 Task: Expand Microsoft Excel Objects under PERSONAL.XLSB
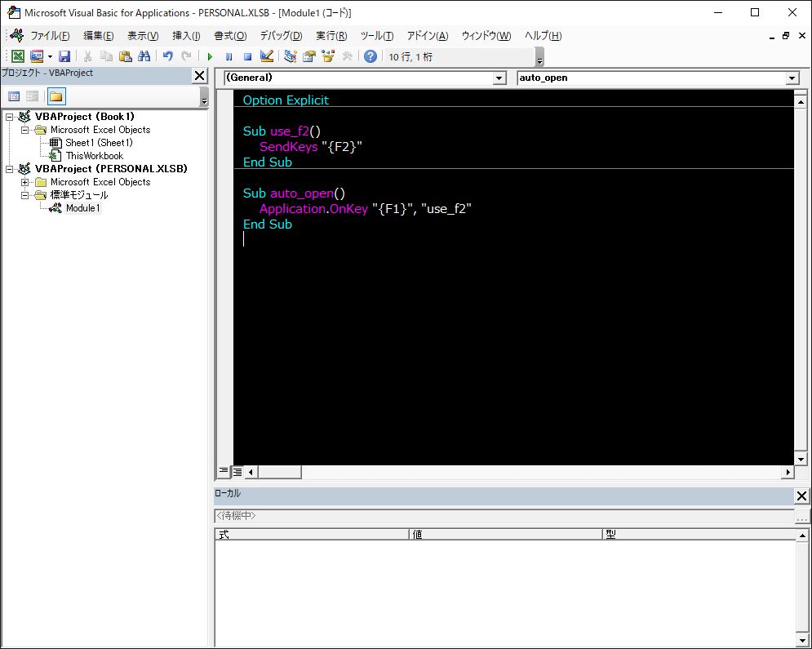pos(25,182)
